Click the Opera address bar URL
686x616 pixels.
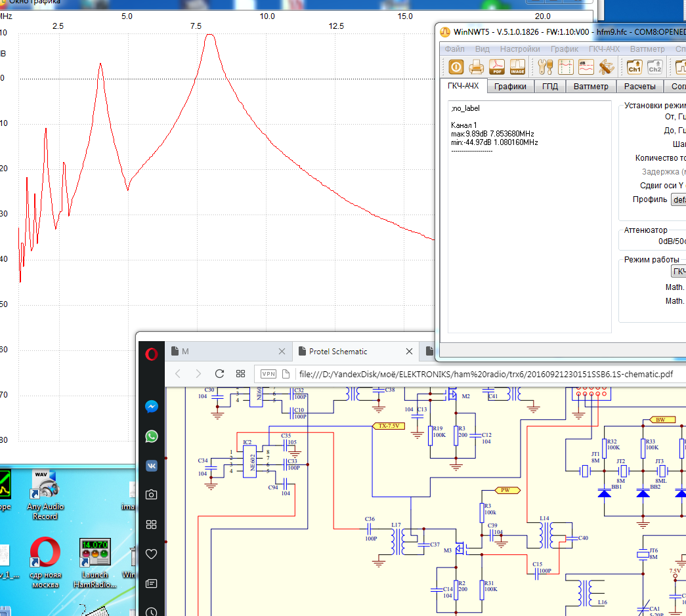tap(486, 374)
